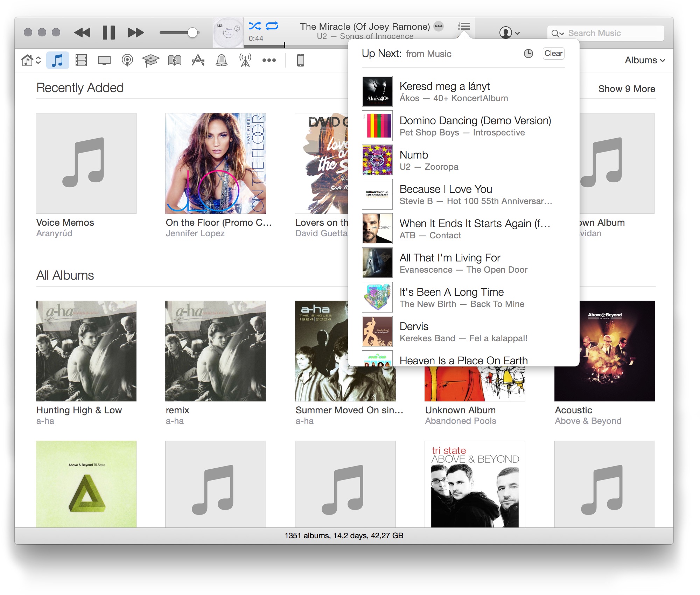This screenshot has height=595, width=700.
Task: Change the Albums view dropdown
Action: pos(645,60)
